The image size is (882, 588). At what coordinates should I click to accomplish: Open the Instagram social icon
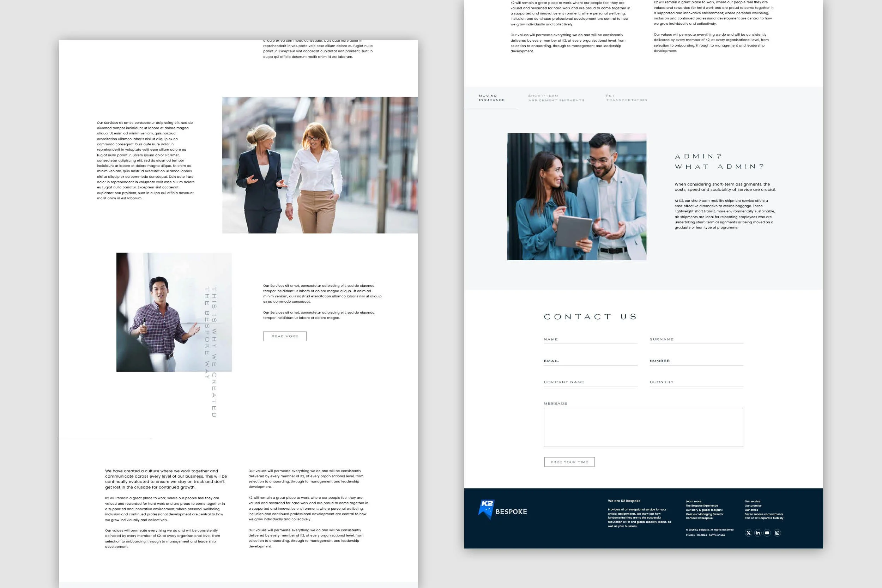(777, 533)
